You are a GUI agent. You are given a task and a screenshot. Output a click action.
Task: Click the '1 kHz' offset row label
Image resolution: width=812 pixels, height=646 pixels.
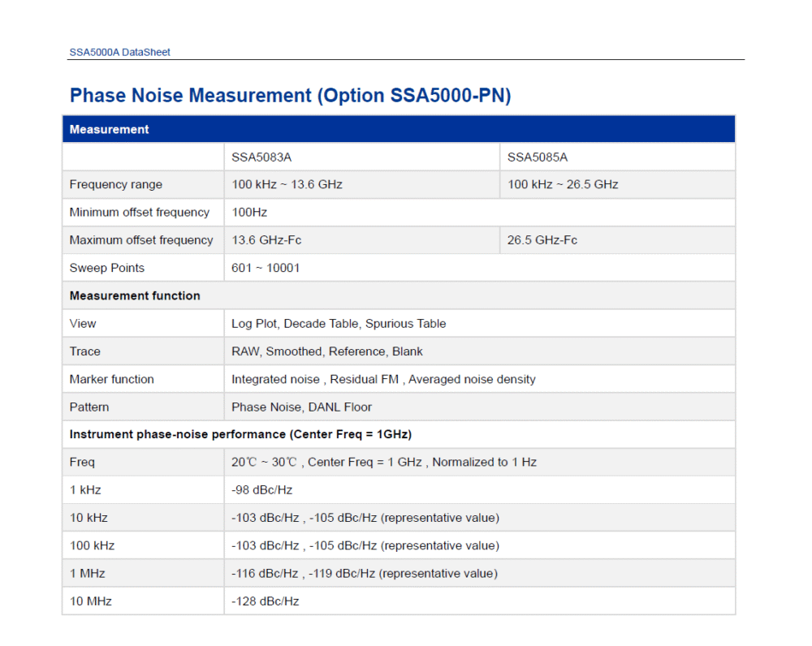pyautogui.click(x=85, y=490)
